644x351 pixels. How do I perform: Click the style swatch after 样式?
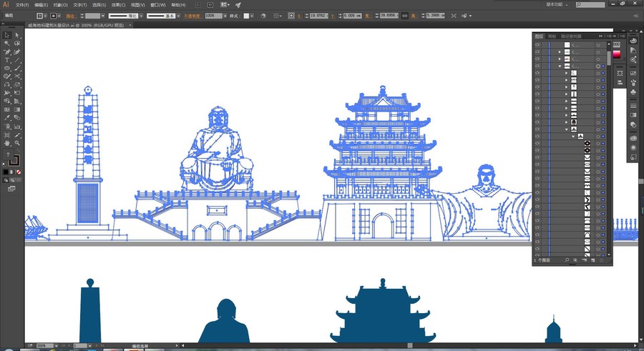[246, 16]
